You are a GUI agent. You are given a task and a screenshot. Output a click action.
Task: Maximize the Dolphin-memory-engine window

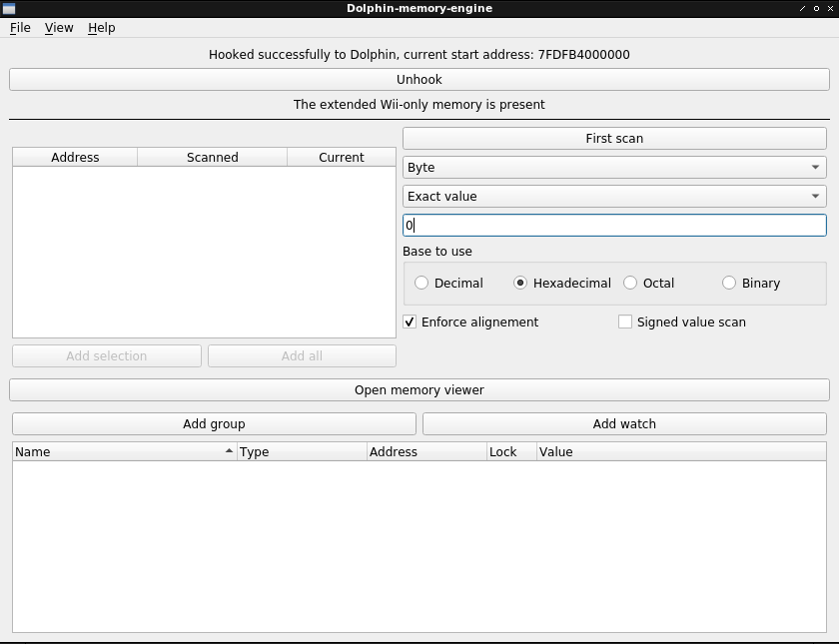click(817, 9)
